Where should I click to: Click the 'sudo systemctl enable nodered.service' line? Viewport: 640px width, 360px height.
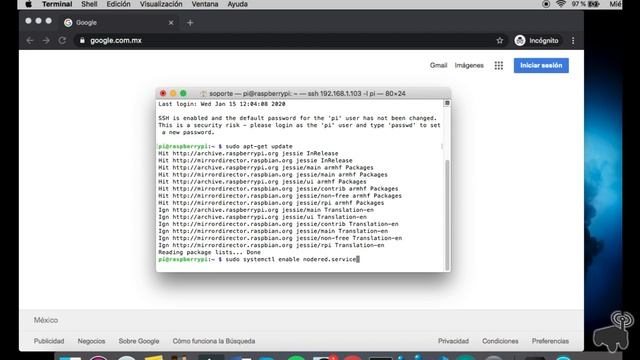259,259
